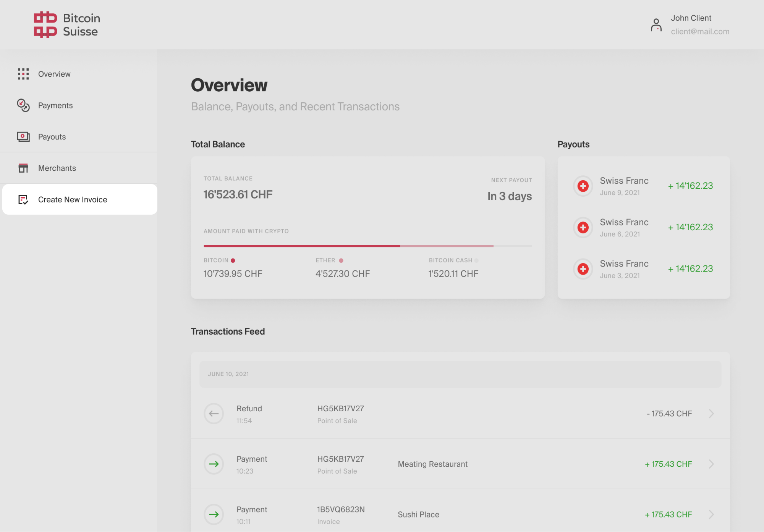Click the green Refund arrow icon
This screenshot has width=764, height=532.
click(x=214, y=413)
